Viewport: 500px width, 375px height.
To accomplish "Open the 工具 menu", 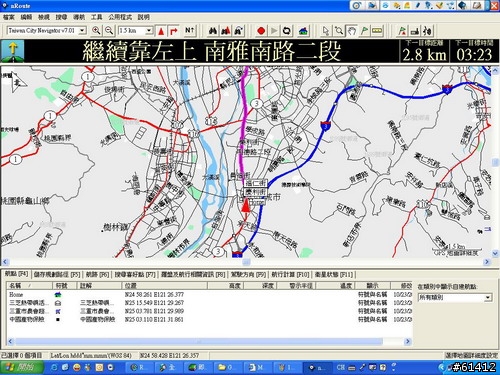I will (97, 17).
